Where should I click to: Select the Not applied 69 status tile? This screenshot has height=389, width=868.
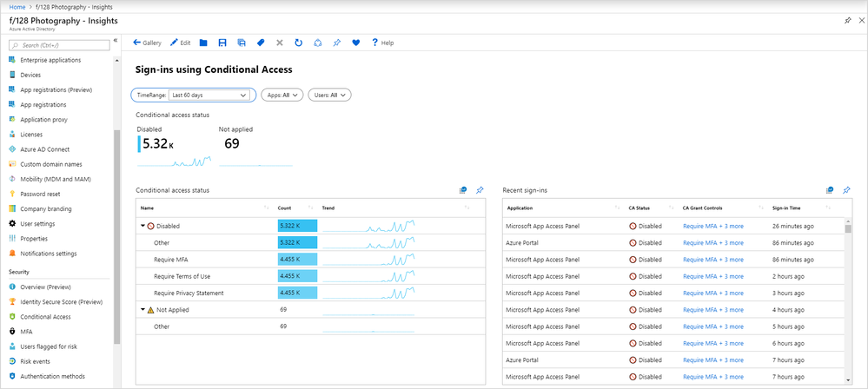(x=255, y=146)
